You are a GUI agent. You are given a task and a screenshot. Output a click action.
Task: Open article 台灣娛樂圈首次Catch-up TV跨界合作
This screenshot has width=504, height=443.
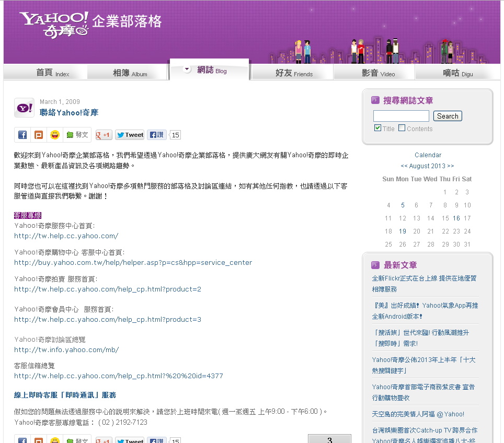tap(425, 435)
